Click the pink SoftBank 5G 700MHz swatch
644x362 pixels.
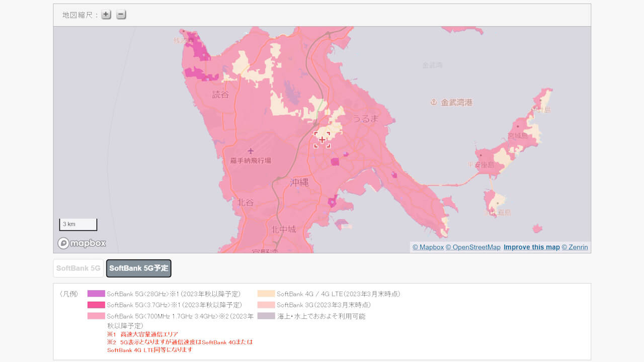click(97, 316)
